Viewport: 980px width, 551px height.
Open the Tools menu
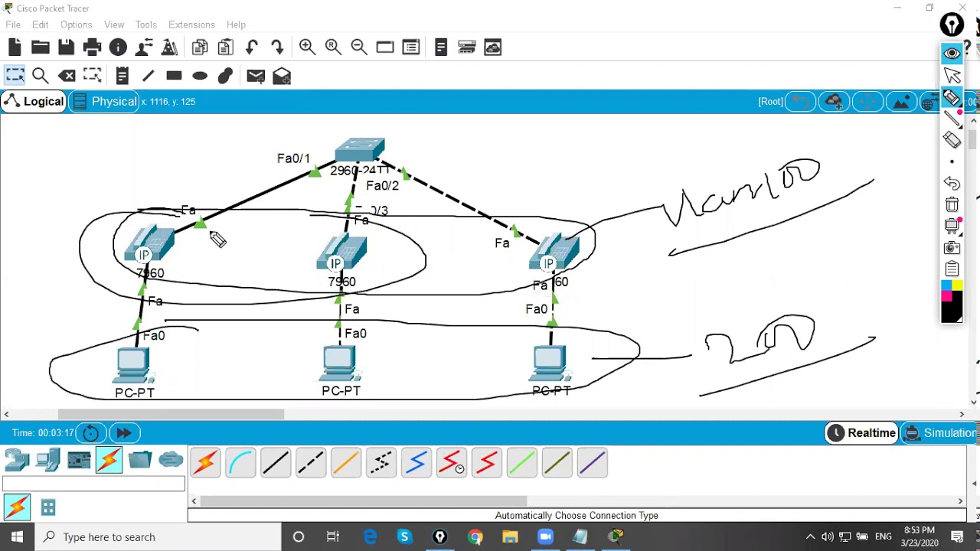[145, 24]
